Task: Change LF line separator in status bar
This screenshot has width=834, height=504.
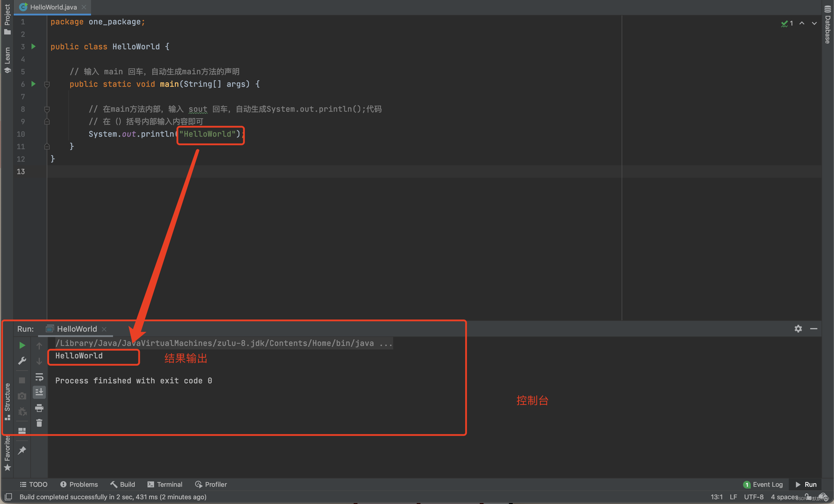Action: tap(733, 497)
